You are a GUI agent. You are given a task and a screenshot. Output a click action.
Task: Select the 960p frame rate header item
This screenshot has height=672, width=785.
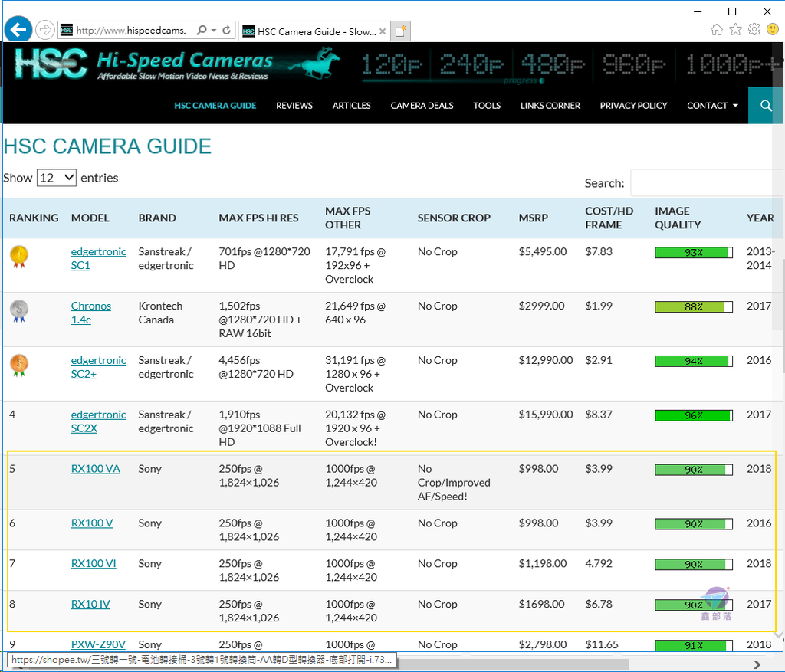pyautogui.click(x=634, y=65)
